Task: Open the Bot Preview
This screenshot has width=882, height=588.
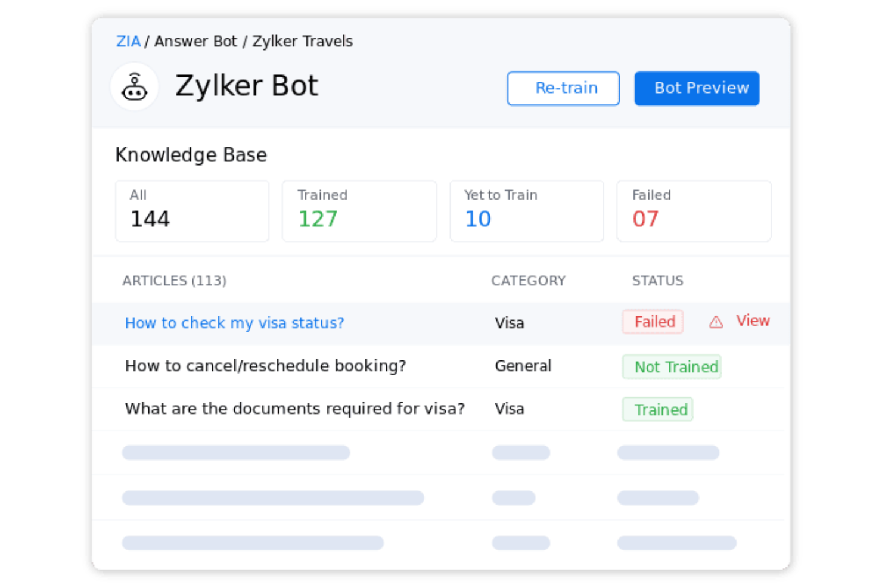Action: click(x=697, y=88)
